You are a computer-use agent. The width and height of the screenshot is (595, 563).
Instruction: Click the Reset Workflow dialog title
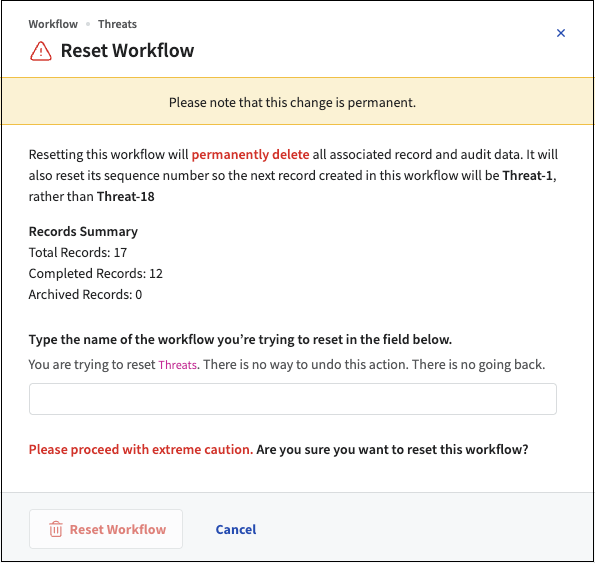[127, 50]
